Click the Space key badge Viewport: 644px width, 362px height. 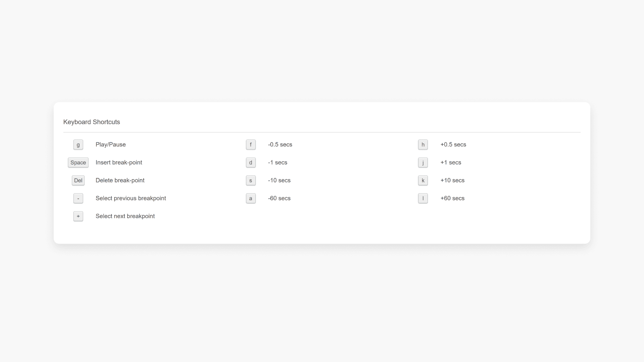point(78,163)
